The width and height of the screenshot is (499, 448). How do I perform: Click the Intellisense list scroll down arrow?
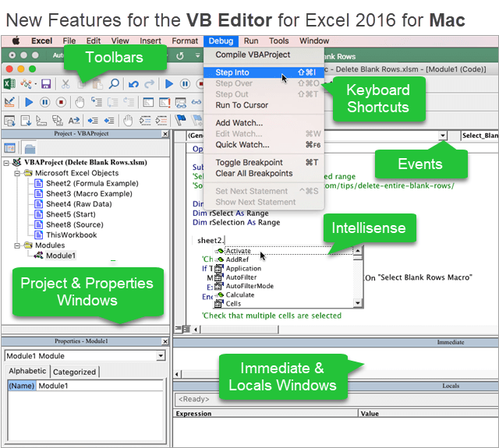pyautogui.click(x=357, y=302)
